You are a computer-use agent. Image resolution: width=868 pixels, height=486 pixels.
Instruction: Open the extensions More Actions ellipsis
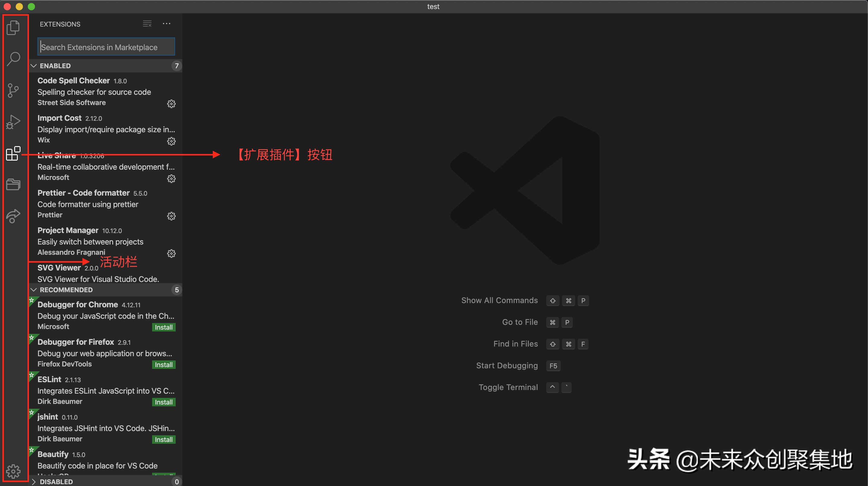[167, 24]
